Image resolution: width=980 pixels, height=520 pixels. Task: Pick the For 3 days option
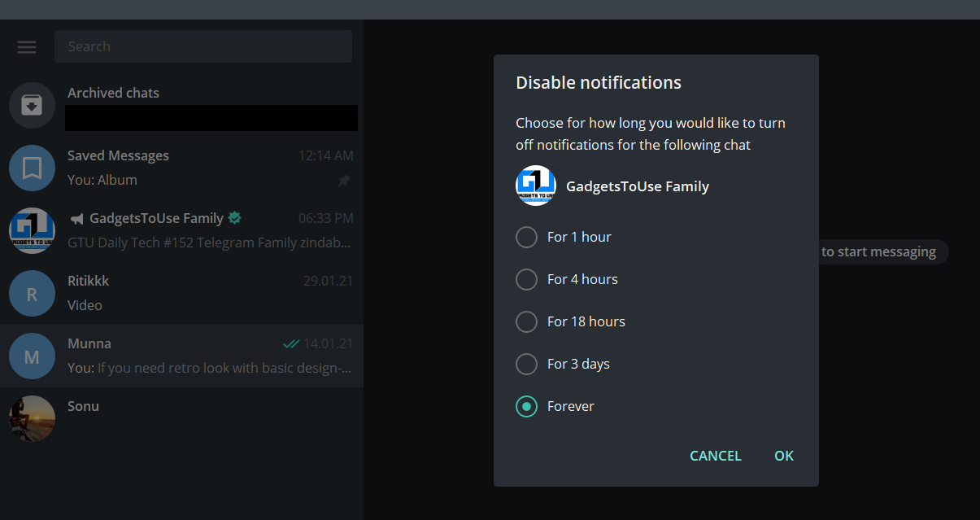tap(527, 364)
